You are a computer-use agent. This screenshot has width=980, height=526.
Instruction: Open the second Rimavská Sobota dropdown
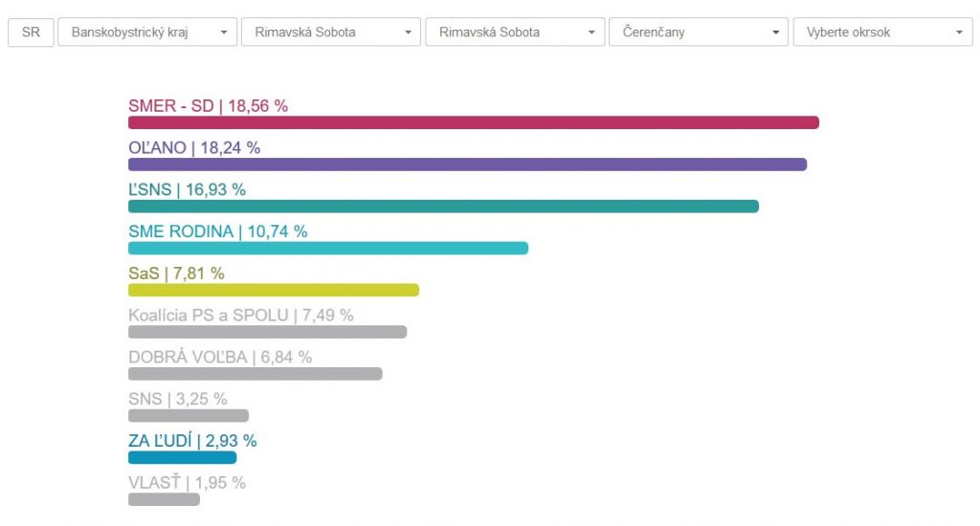click(x=515, y=32)
